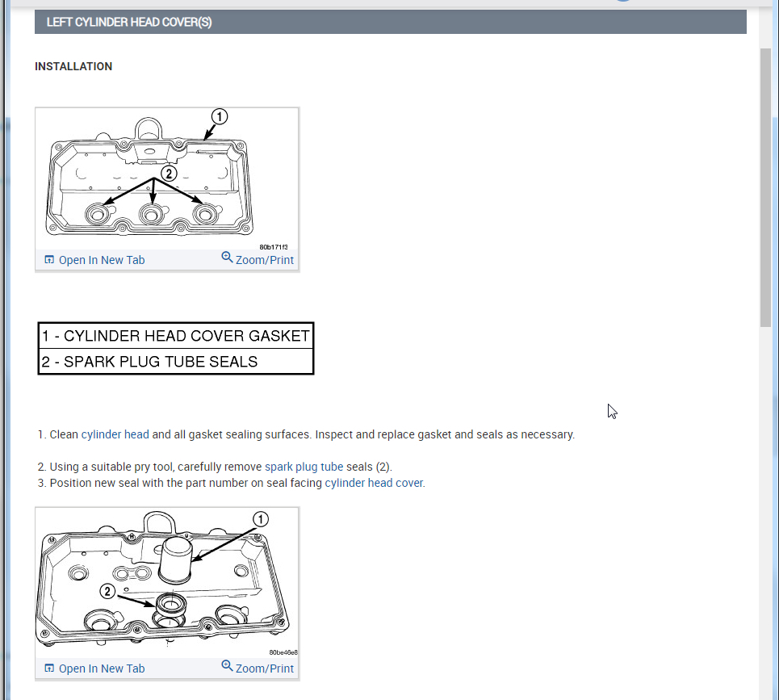Open the 'cylinder head cover' link in step 3
This screenshot has height=700, width=779.
click(x=374, y=483)
